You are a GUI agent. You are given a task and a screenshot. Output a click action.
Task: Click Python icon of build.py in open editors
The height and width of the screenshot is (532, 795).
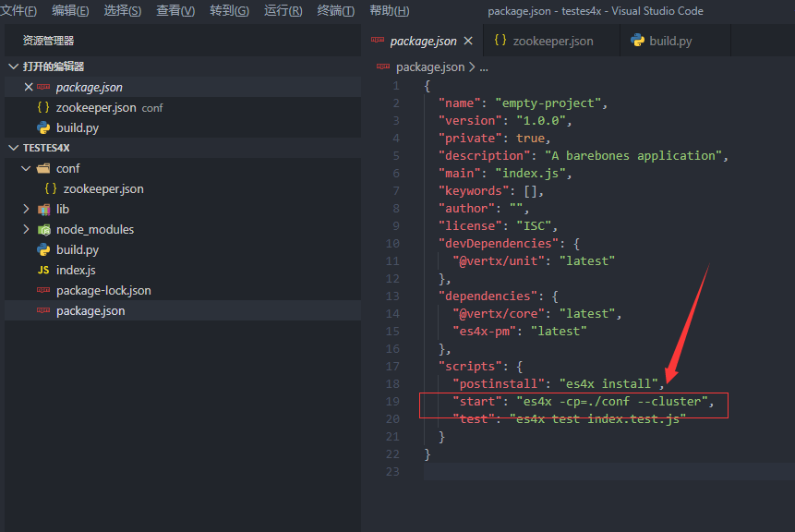[x=43, y=127]
